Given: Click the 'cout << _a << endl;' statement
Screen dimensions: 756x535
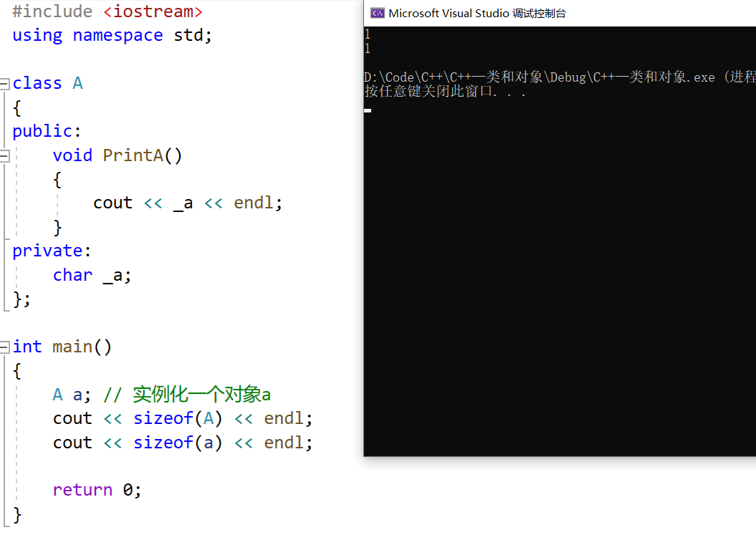Looking at the screenshot, I should [188, 203].
